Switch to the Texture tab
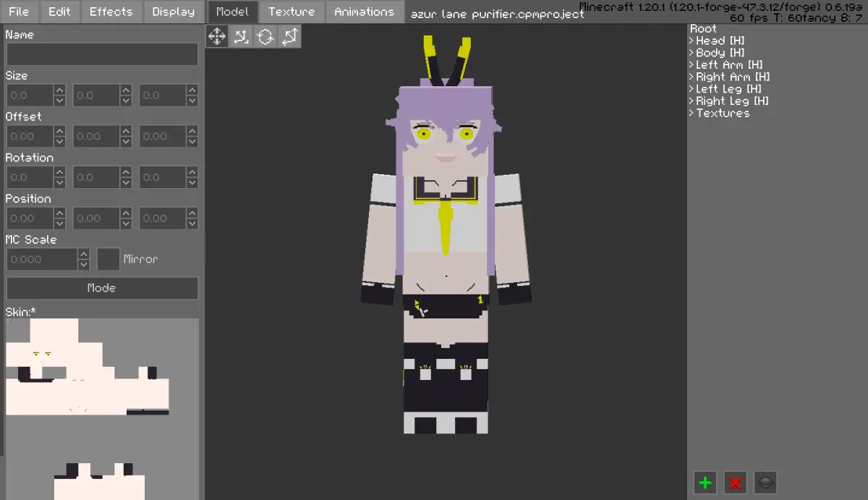868x500 pixels. coord(292,12)
